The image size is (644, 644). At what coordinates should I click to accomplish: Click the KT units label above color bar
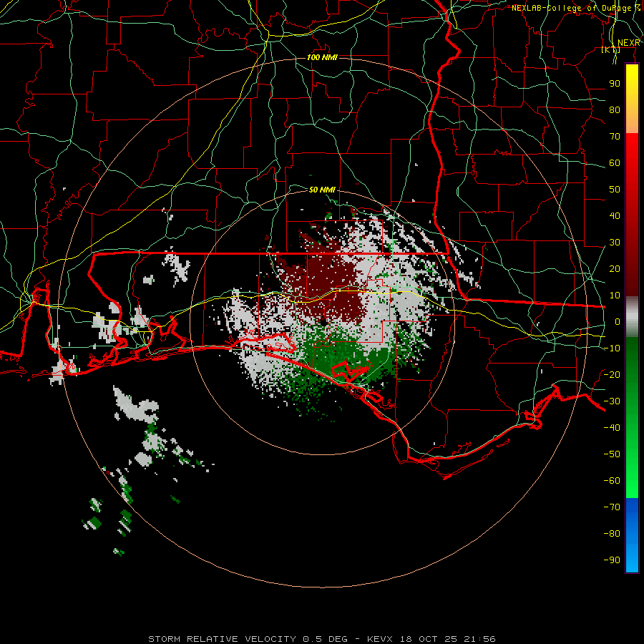tap(611, 50)
